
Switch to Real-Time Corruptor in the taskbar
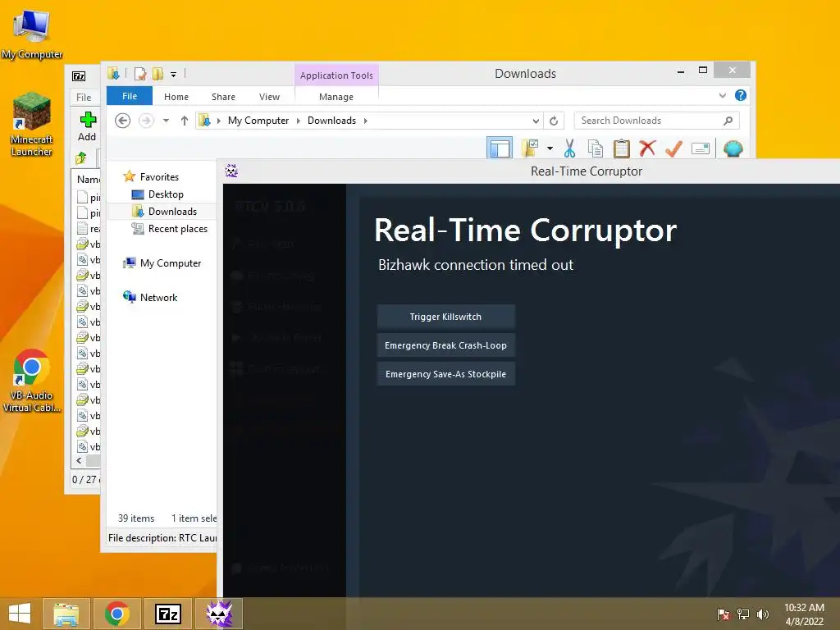219,614
